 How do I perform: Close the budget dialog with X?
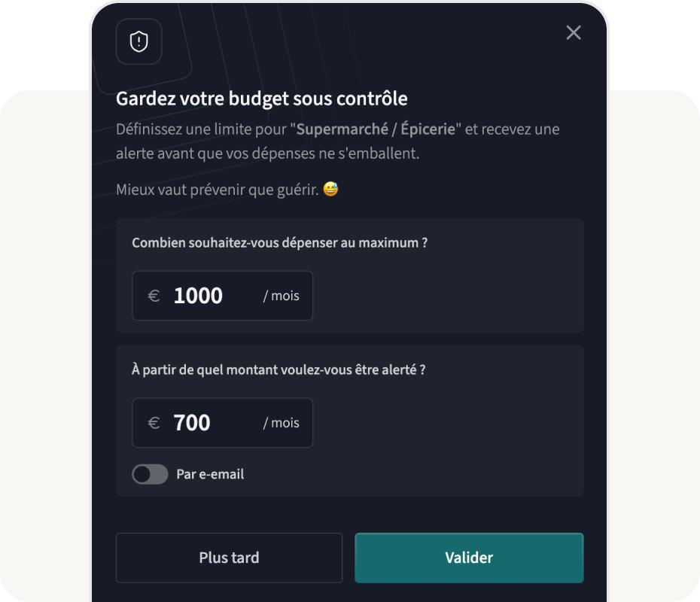click(574, 32)
